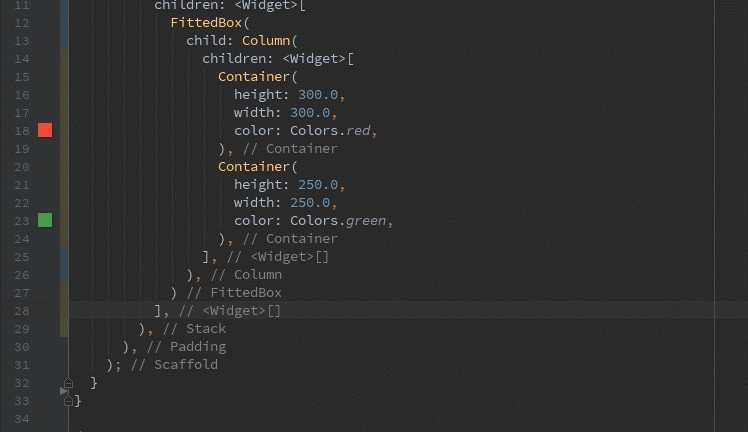The height and width of the screenshot is (432, 748).
Task: Place cursor on FittedBox( keyword
Action: pyautogui.click(x=210, y=23)
